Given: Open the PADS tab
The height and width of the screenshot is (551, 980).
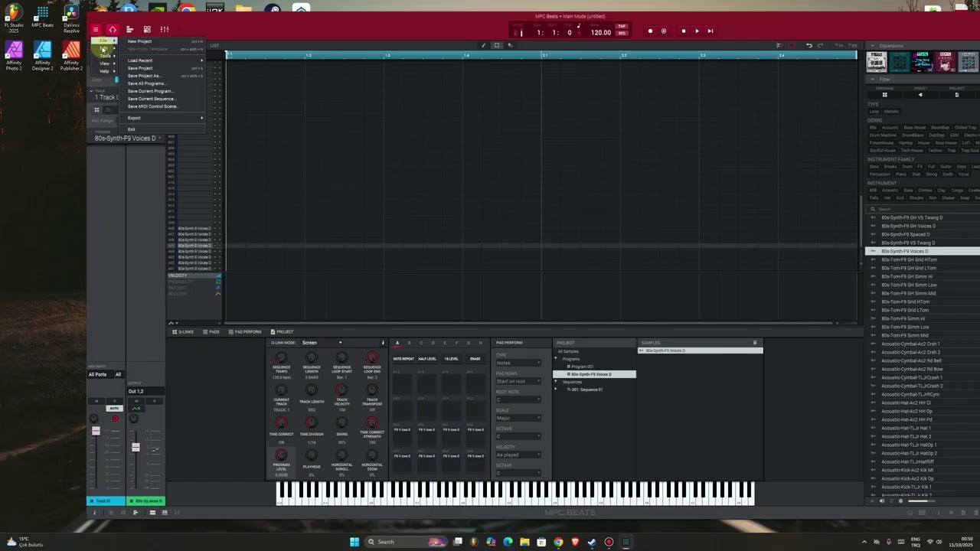Looking at the screenshot, I should [x=211, y=332].
